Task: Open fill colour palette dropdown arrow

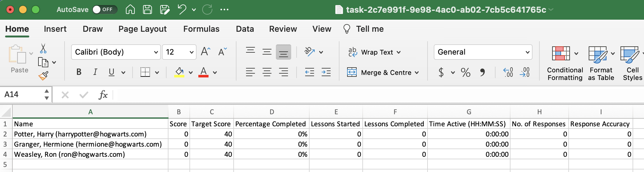Action: (x=191, y=73)
